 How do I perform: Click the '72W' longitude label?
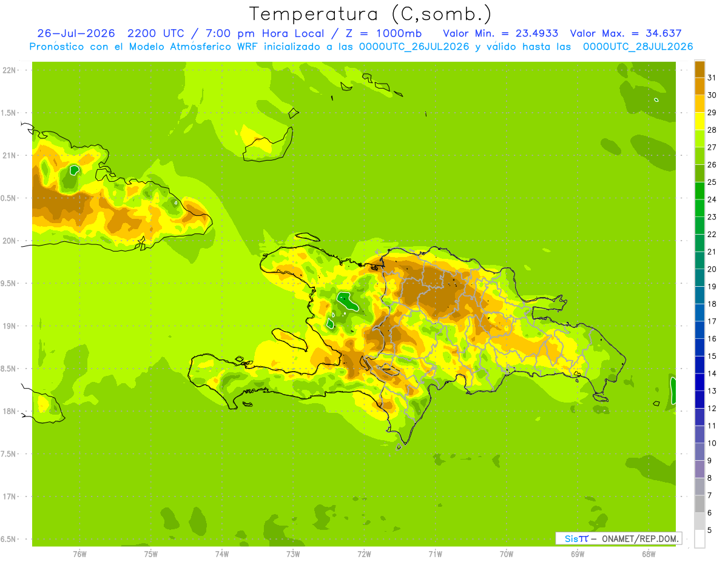[x=364, y=554]
